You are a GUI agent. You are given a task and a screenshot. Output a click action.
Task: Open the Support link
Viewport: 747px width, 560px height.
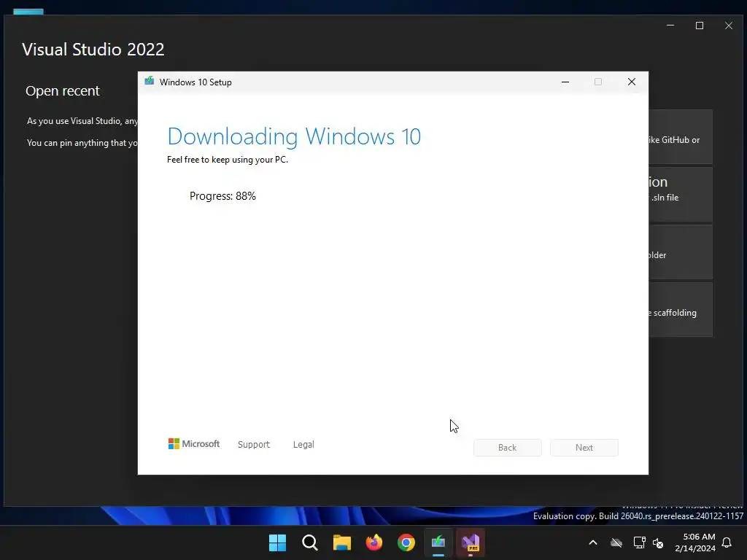(x=254, y=444)
